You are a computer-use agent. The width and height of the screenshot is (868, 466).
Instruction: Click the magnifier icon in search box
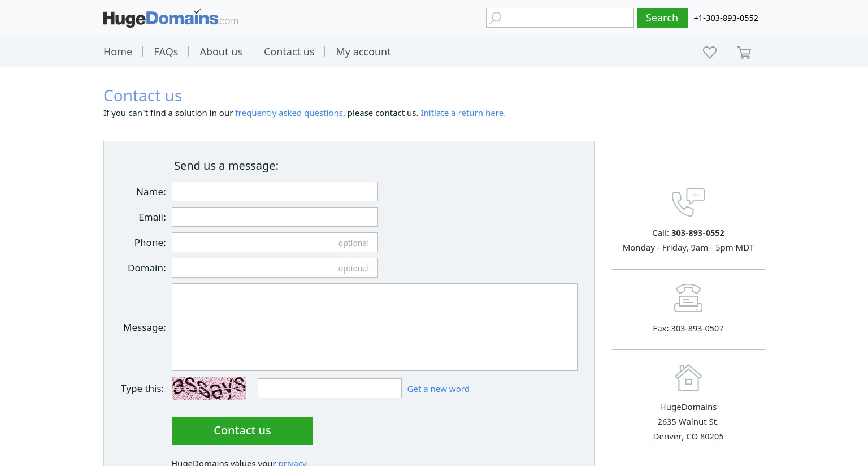pos(496,18)
